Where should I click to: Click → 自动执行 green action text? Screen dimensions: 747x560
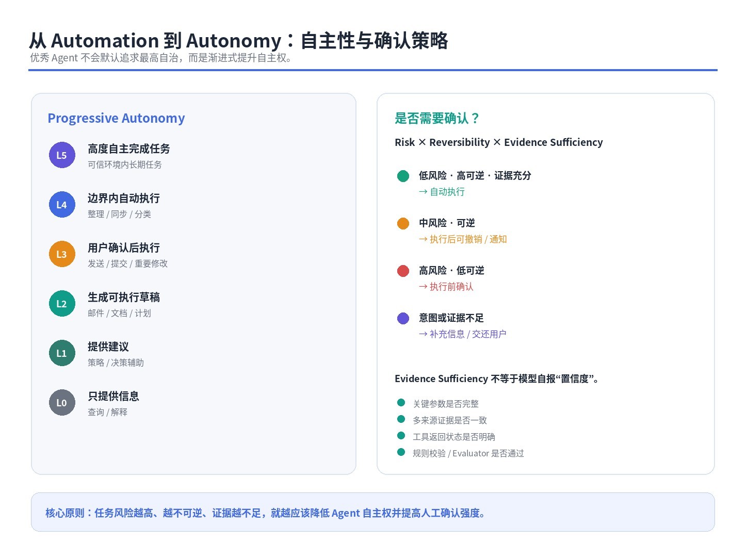click(x=442, y=192)
